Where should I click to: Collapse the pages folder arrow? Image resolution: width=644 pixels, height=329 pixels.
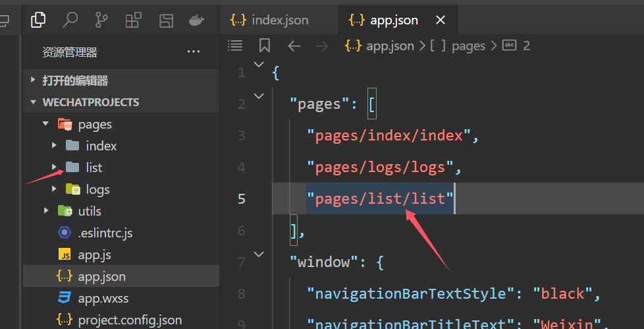tap(45, 124)
